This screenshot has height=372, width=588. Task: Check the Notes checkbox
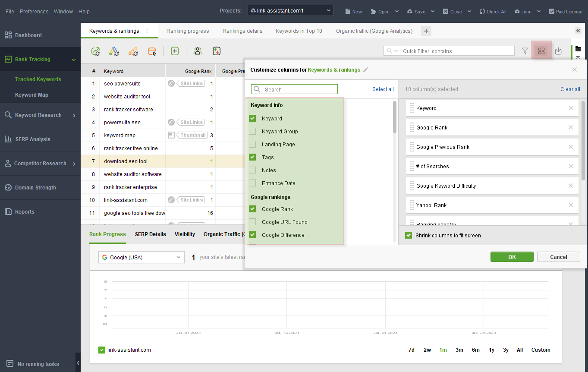[252, 170]
